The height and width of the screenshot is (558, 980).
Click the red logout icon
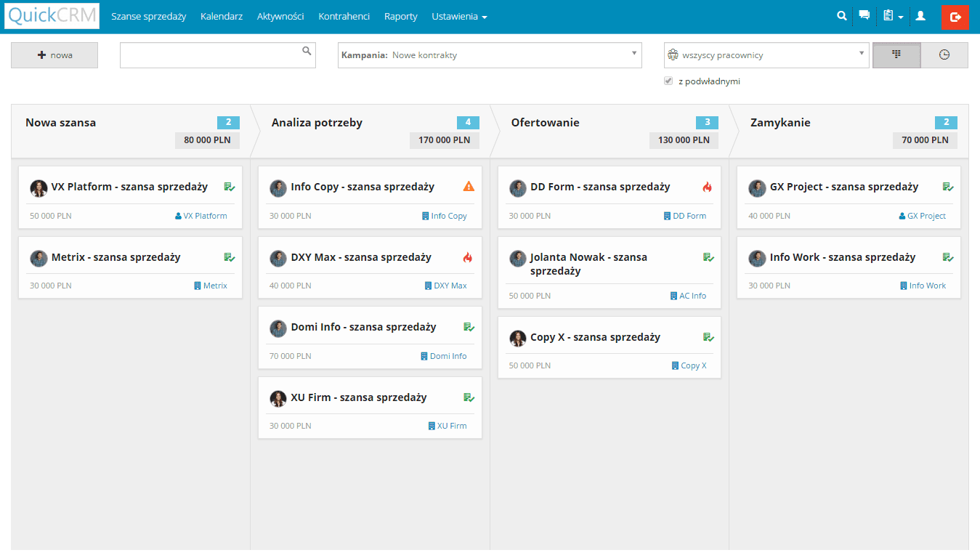[955, 17]
